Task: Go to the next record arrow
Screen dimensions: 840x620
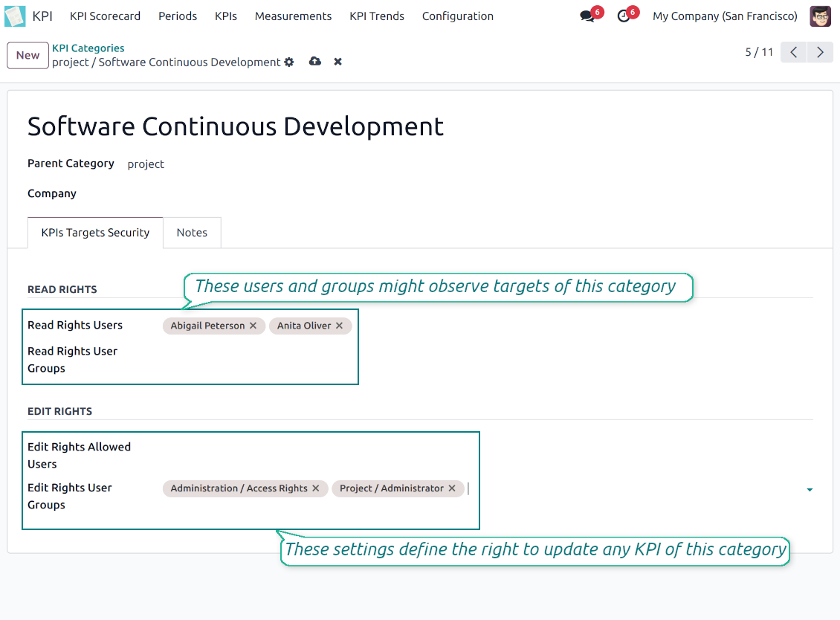Action: (x=820, y=52)
